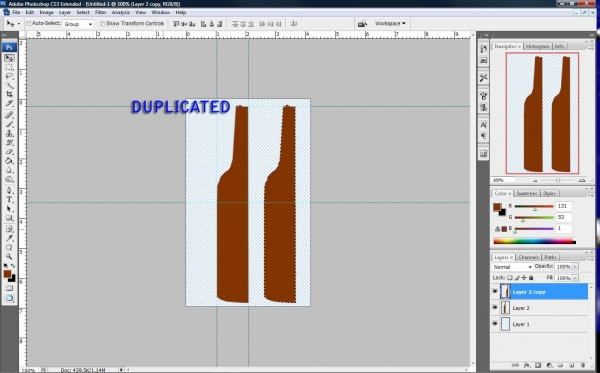Open Adobe Bridge from options bar
The width and height of the screenshot is (600, 373).
pos(362,24)
